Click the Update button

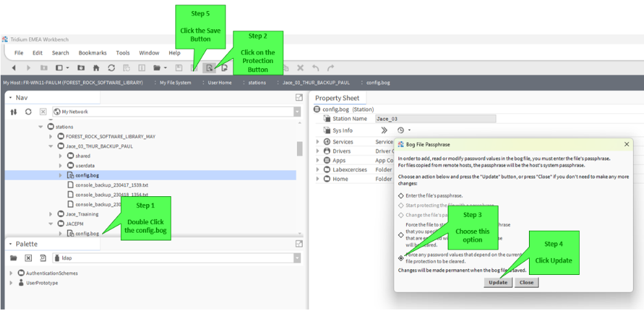pyautogui.click(x=498, y=283)
